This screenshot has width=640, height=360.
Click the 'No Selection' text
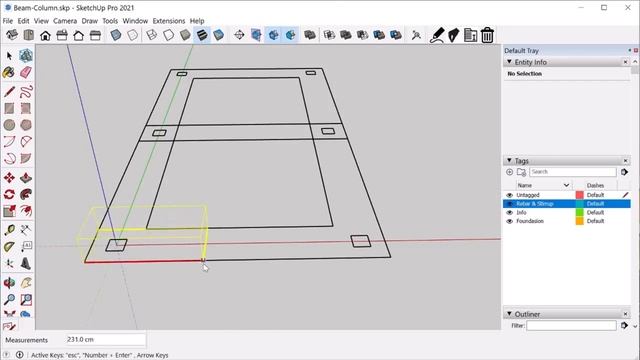[524, 74]
